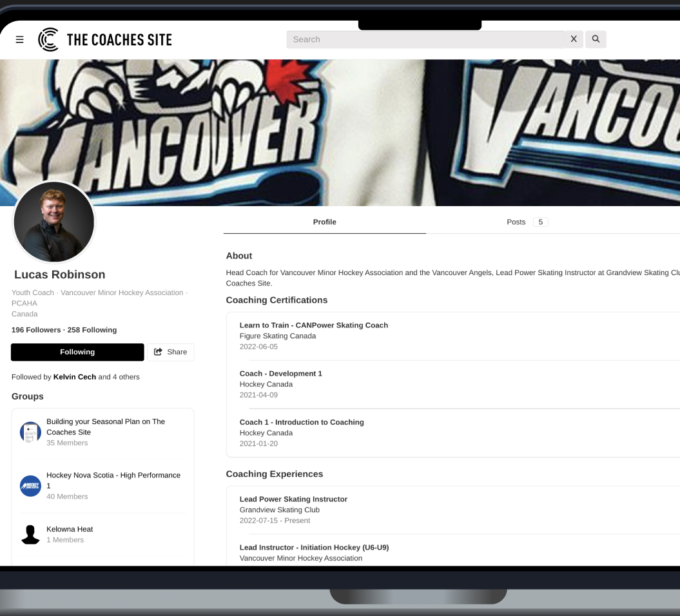Click the About section heading

pos(239,256)
